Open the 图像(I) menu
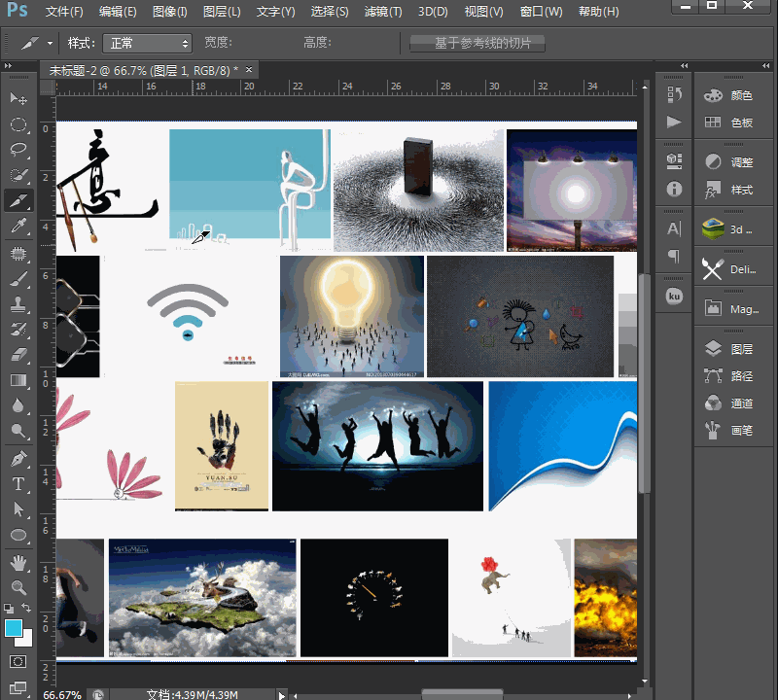 (x=169, y=12)
